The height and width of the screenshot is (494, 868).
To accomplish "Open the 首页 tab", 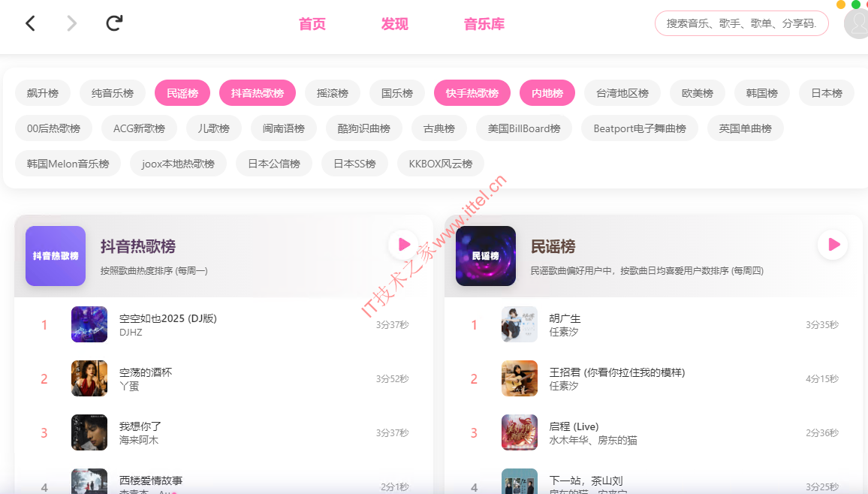I will 312,24.
